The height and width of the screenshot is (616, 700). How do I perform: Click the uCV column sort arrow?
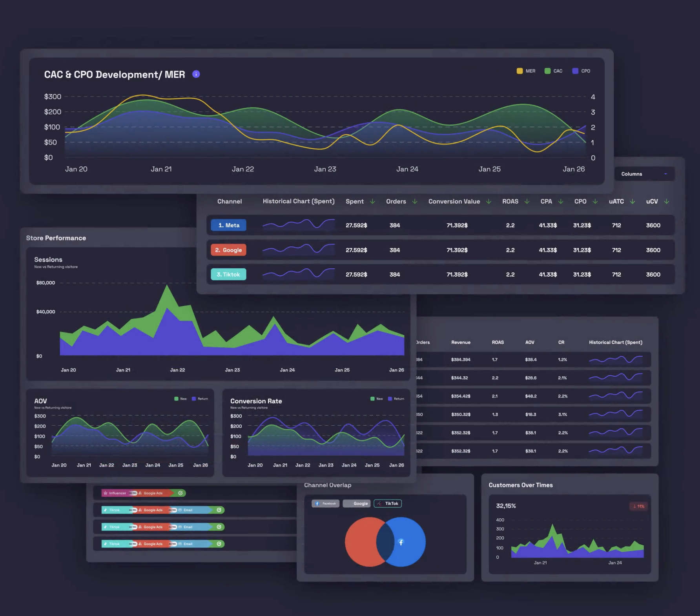[x=667, y=201]
